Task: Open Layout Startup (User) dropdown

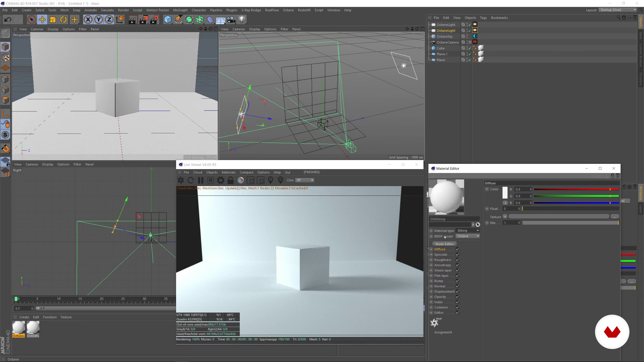Action: [x=618, y=10]
